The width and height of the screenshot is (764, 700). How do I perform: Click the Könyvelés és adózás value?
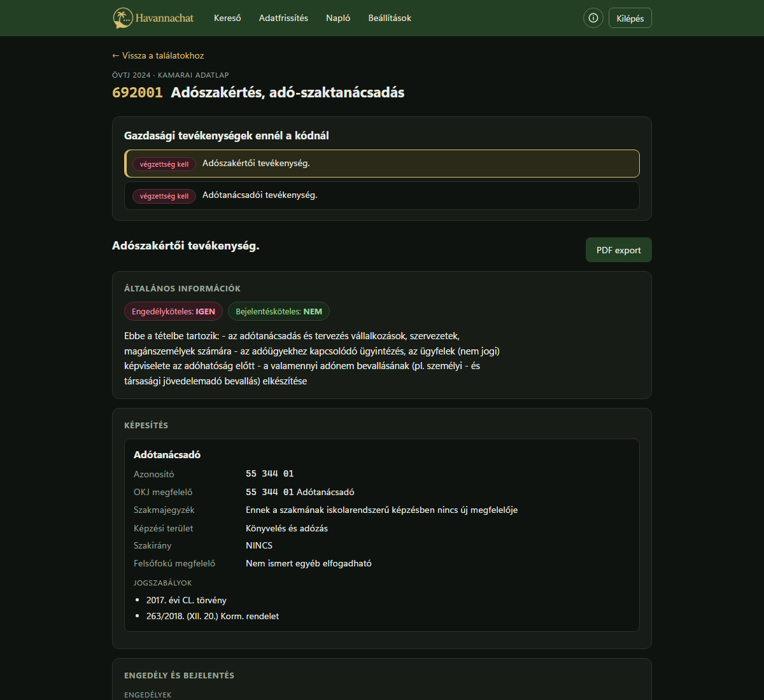pos(286,528)
